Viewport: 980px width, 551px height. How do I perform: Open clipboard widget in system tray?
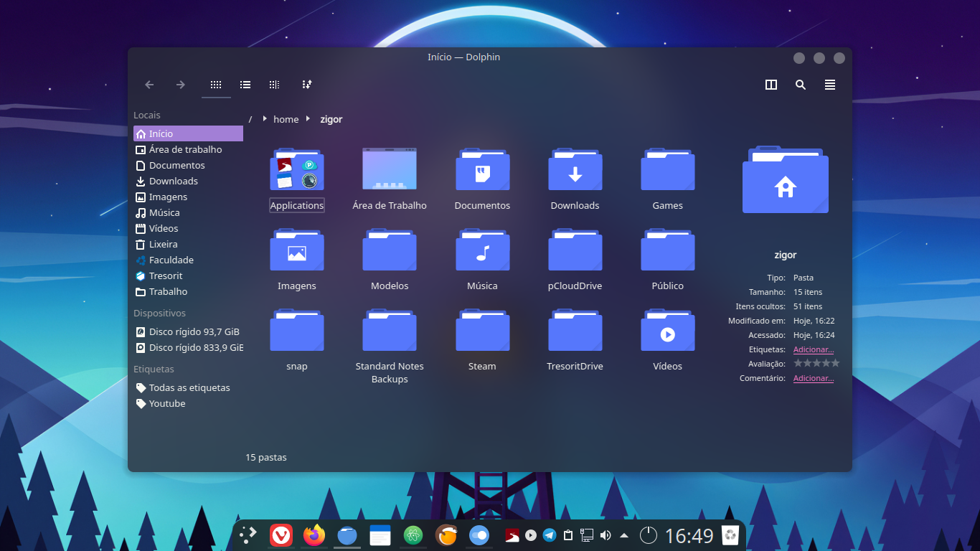point(568,535)
